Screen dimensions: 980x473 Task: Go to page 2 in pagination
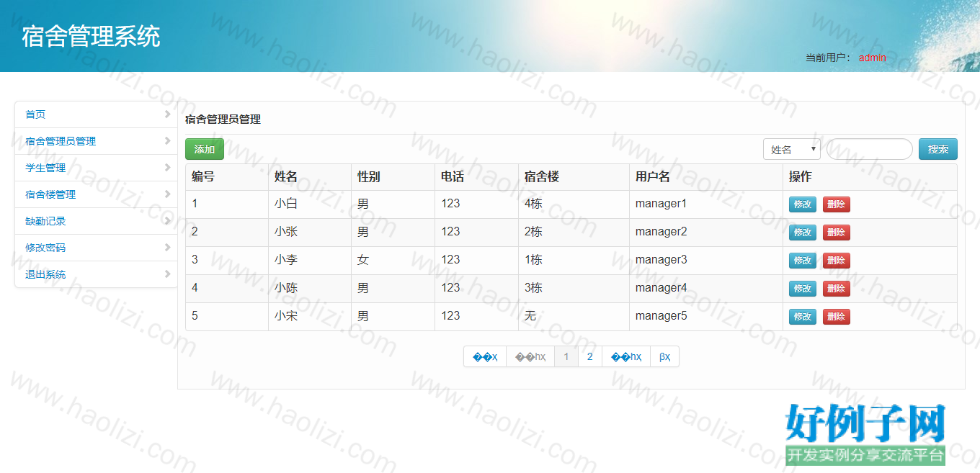coord(590,357)
